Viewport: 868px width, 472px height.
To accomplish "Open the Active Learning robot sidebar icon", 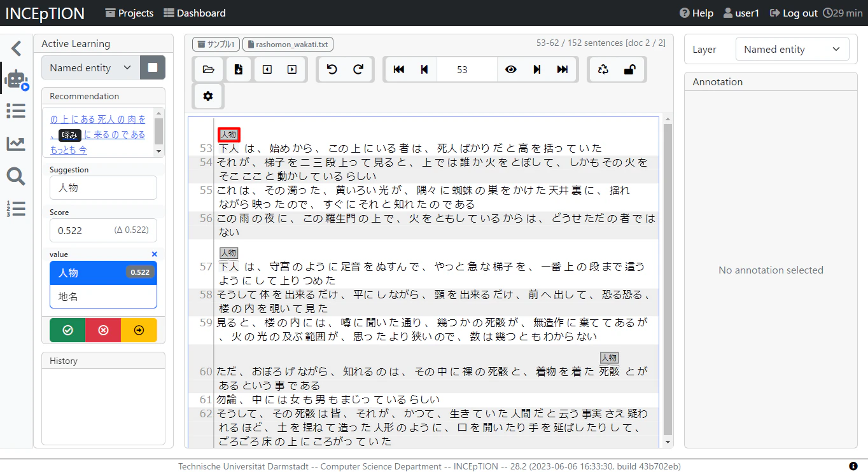I will (x=17, y=80).
